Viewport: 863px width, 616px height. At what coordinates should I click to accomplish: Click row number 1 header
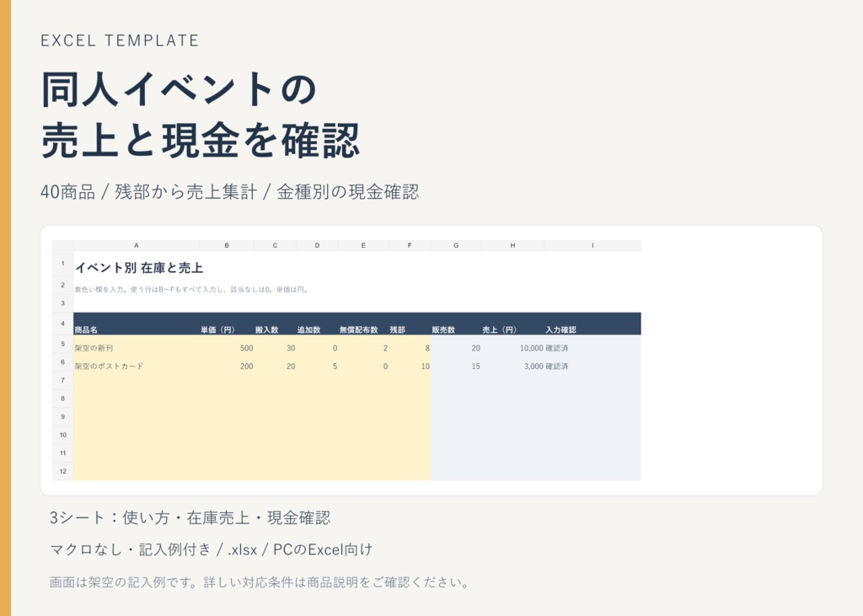pos(62,263)
